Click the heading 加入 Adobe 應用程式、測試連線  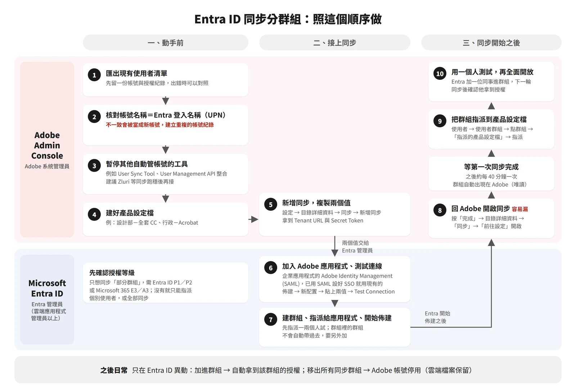332,266
